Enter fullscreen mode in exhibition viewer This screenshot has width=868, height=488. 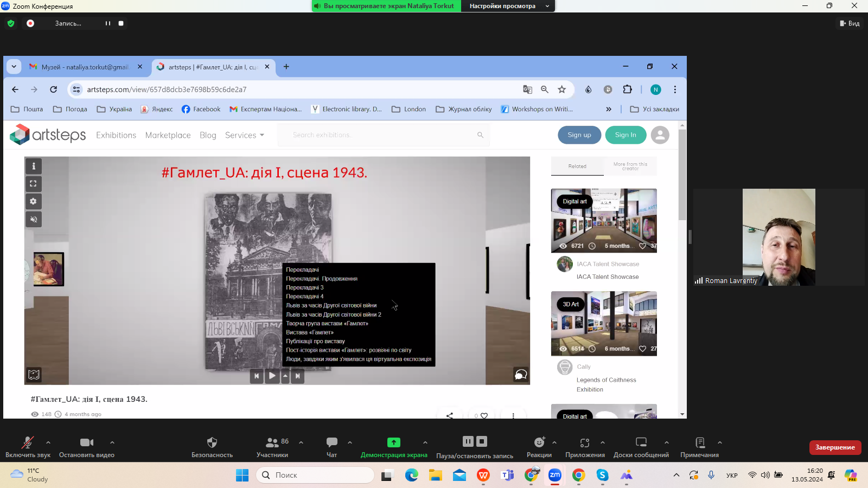coord(34,184)
